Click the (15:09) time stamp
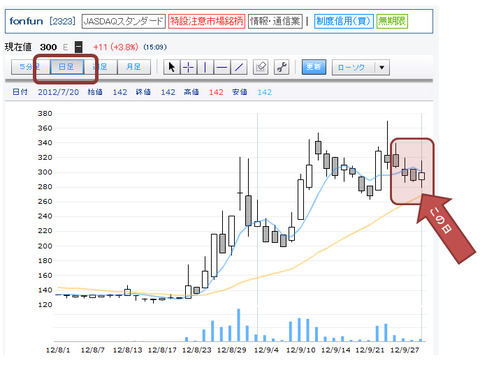Screen dimensions: 480x372 [x=155, y=47]
